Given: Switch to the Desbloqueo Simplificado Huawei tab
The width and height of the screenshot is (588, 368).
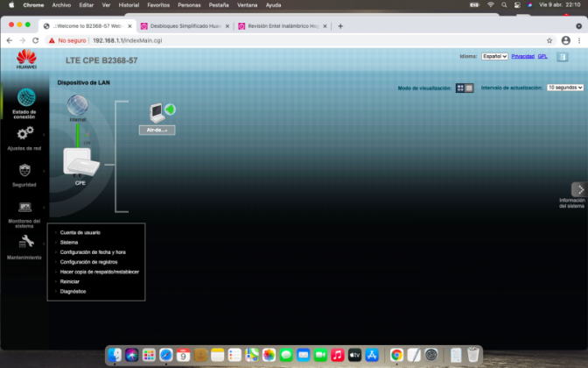Looking at the screenshot, I should 185,26.
